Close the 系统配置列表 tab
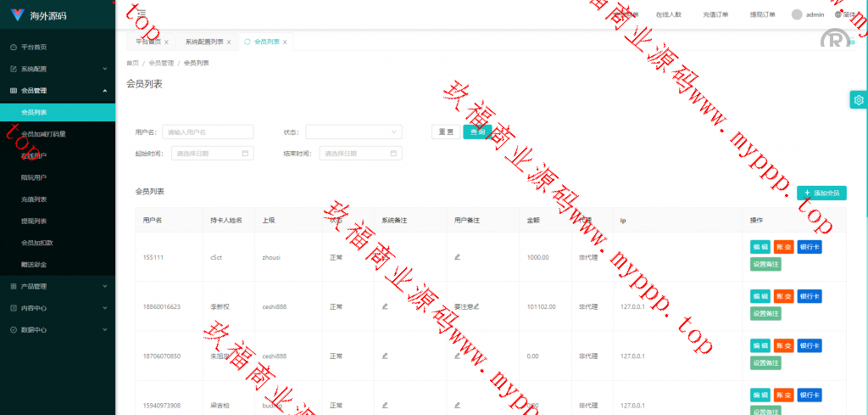The image size is (868, 415). point(229,42)
